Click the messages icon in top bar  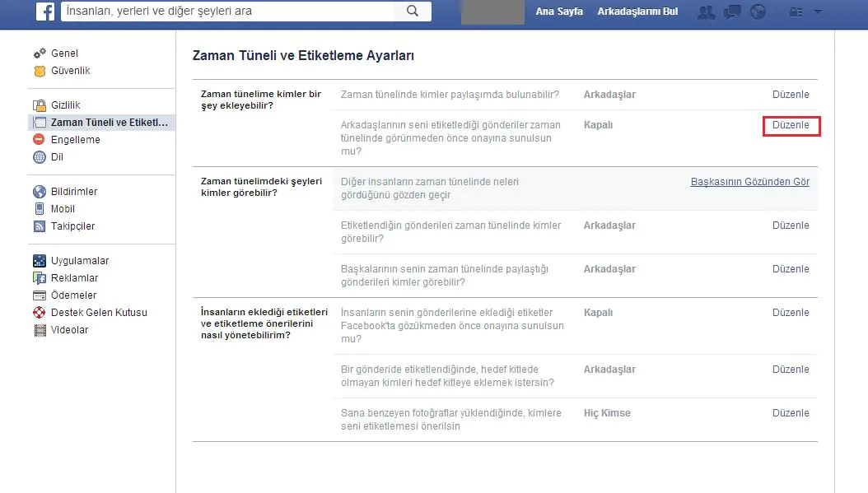click(x=732, y=12)
